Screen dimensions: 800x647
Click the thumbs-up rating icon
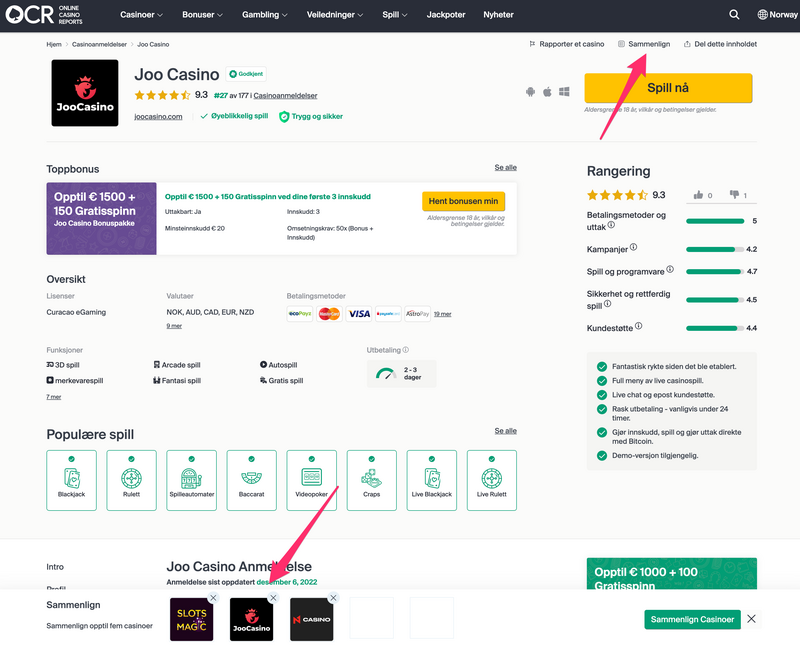click(x=698, y=195)
